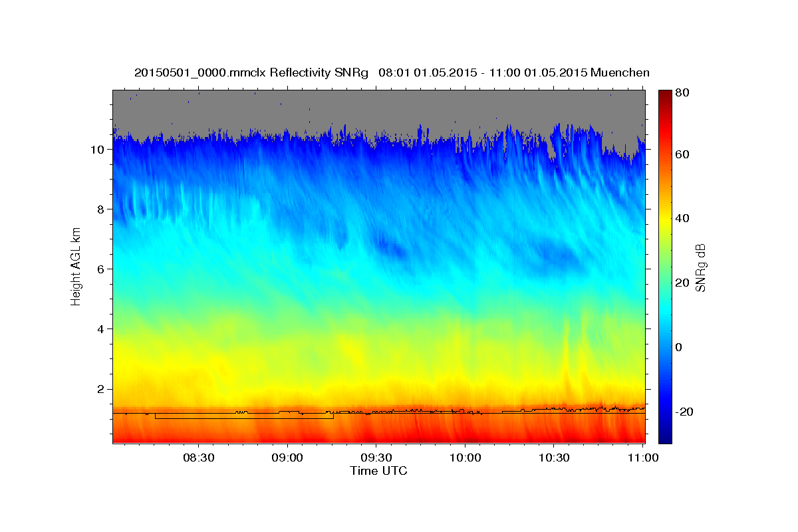
Task: Click the 'SNRg dB' colorbar label
Action: 700,268
